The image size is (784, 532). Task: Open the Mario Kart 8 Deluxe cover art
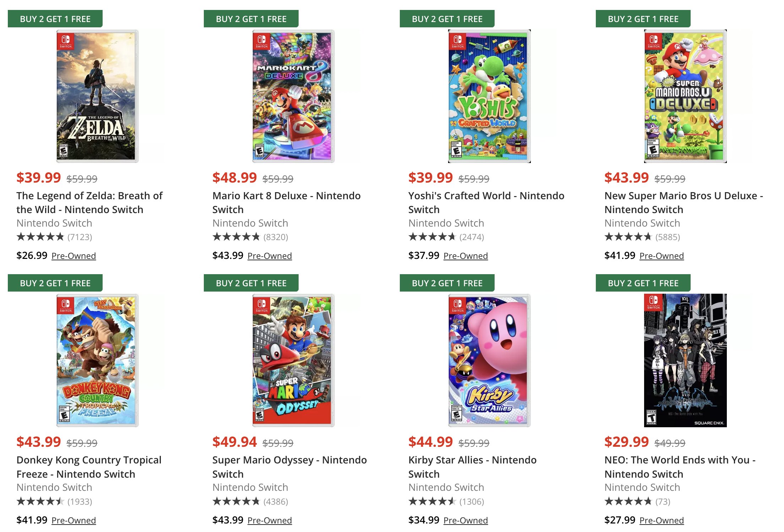point(293,96)
